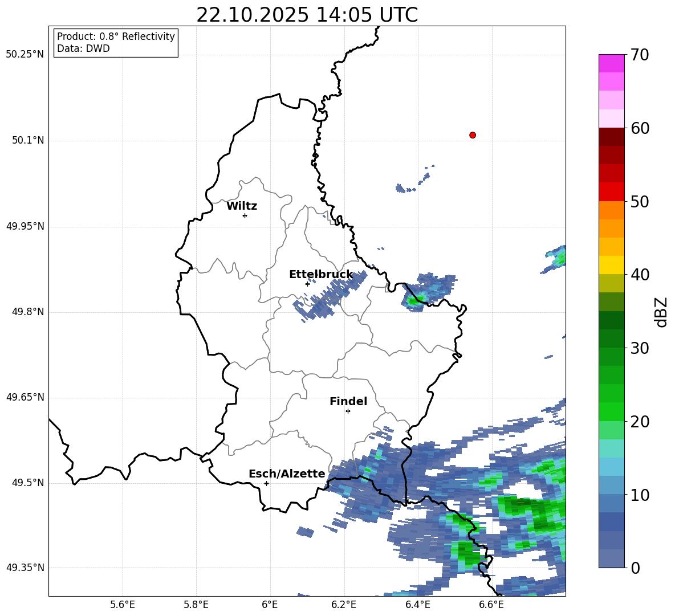Click the Findel station cross marker
Image resolution: width=675 pixels, height=616 pixels.
tap(348, 411)
